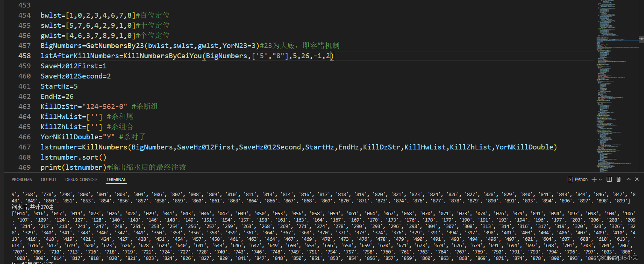Open the PROBLEMS panel tab
Image resolution: width=644 pixels, height=264 pixels.
[22, 180]
